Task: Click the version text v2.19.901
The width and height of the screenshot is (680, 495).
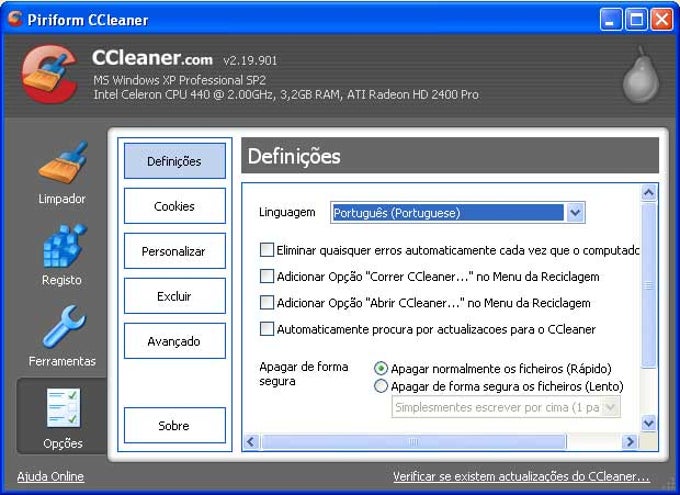Action: point(250,60)
